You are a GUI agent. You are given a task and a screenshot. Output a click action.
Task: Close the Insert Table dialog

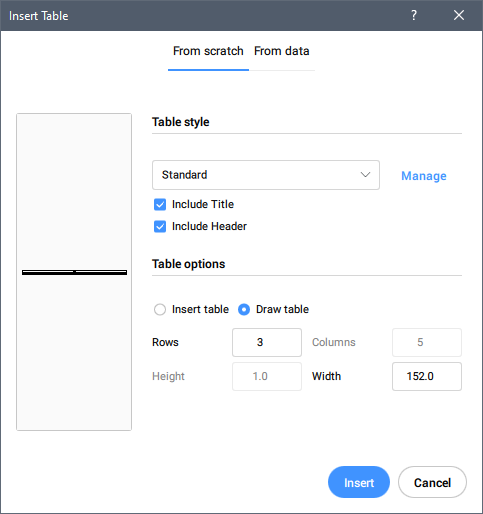tap(459, 15)
